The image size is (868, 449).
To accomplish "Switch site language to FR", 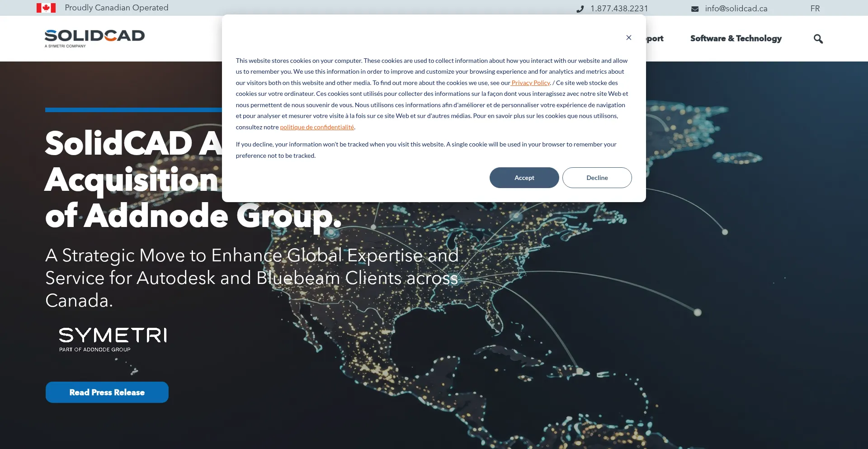I will click(x=815, y=9).
